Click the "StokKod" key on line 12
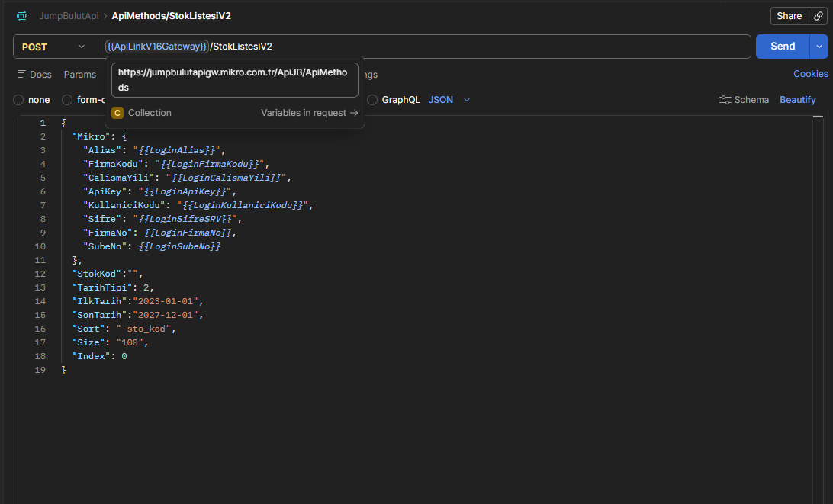The height and width of the screenshot is (504, 833). [x=97, y=274]
